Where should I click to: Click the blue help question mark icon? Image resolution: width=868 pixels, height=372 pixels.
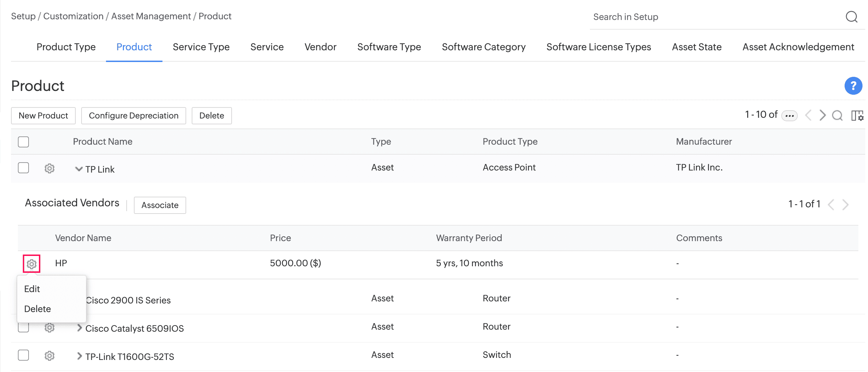853,86
